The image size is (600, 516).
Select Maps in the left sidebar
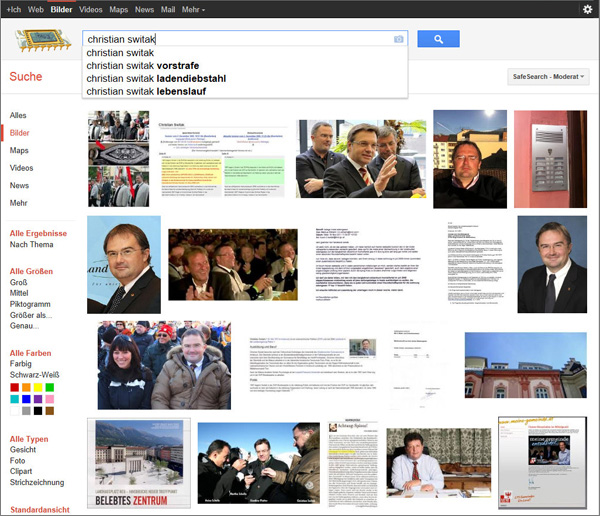(x=19, y=150)
